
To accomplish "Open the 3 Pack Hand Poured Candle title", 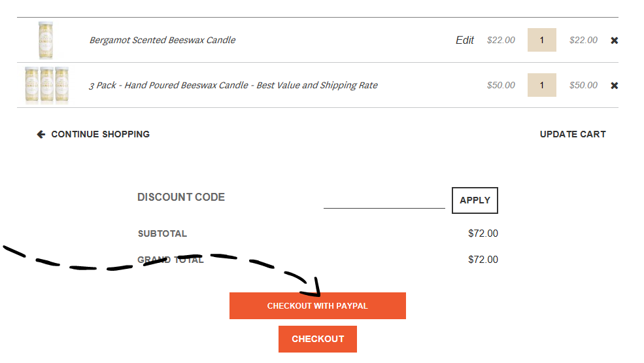I will pyautogui.click(x=233, y=85).
